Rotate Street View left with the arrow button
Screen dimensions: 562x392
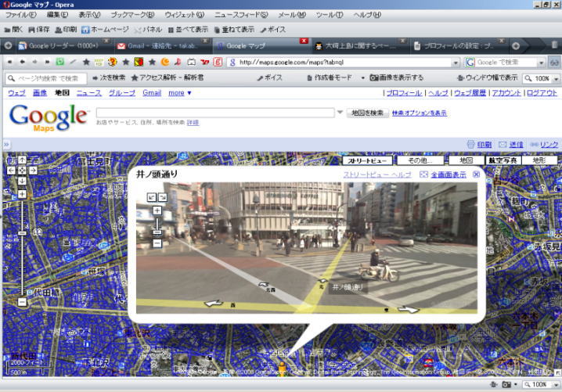click(x=152, y=196)
